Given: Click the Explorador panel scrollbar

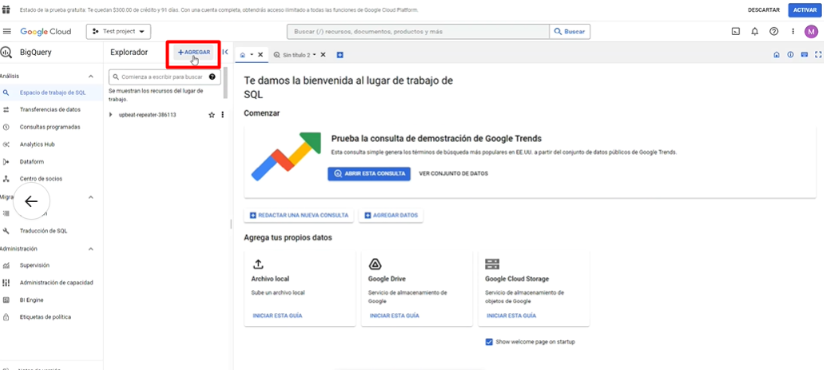Looking at the screenshot, I should 225,83.
